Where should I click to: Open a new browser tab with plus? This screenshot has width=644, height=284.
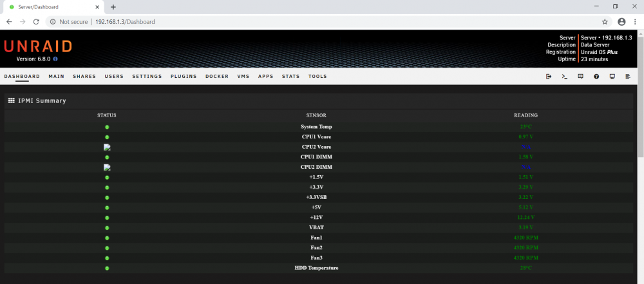(113, 7)
